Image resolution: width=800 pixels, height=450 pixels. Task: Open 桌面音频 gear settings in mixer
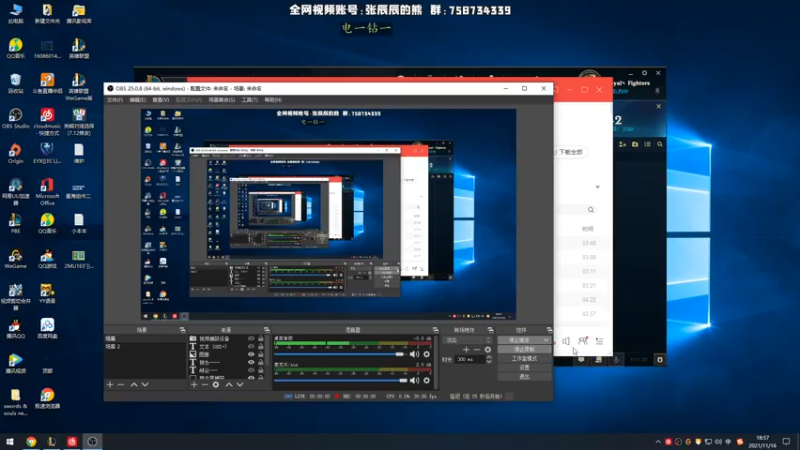427,354
